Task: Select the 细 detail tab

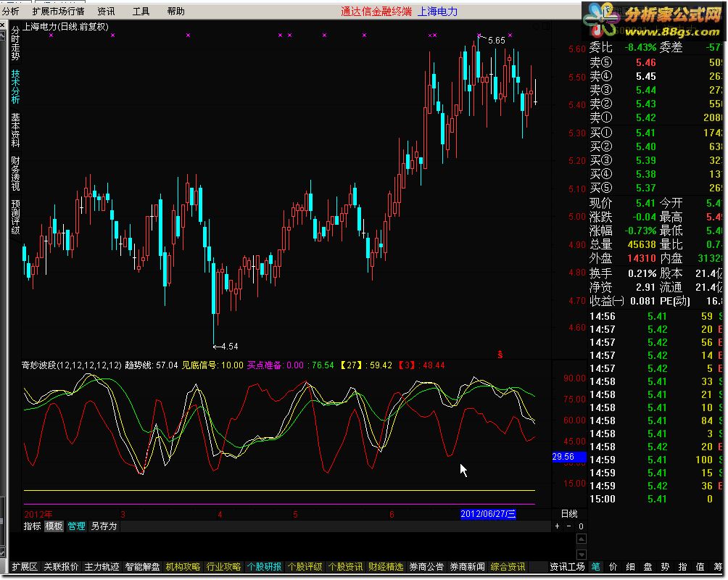Action: tap(631, 566)
